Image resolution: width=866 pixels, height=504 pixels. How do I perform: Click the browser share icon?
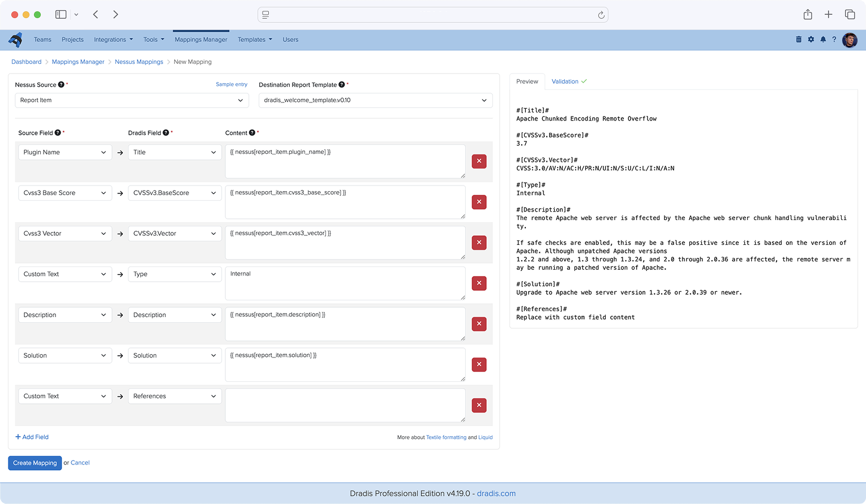tap(808, 15)
